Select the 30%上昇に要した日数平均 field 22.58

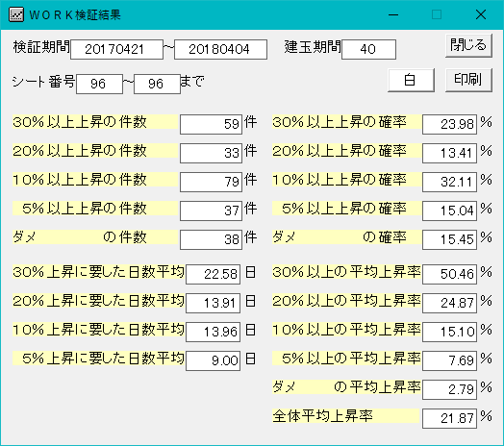213,274
